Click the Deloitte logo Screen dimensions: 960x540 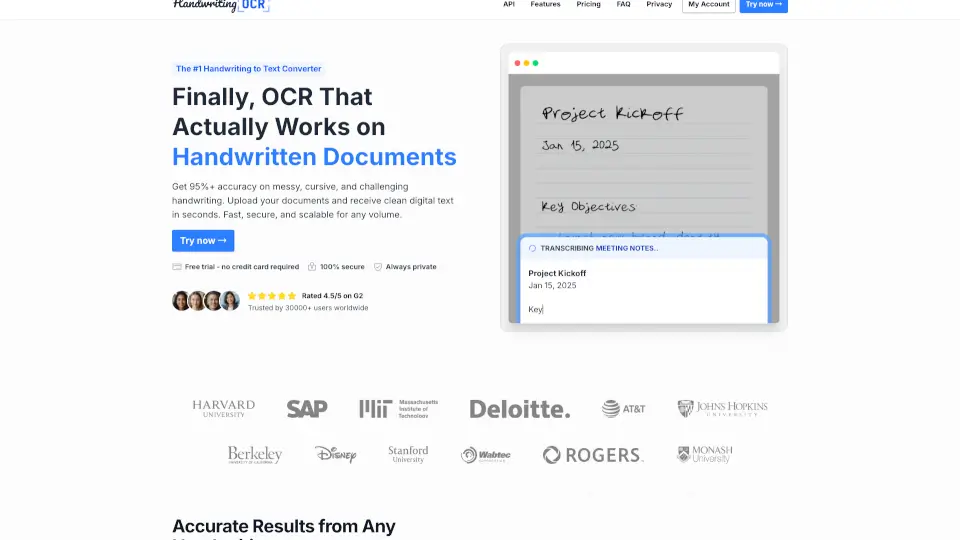[x=519, y=409]
